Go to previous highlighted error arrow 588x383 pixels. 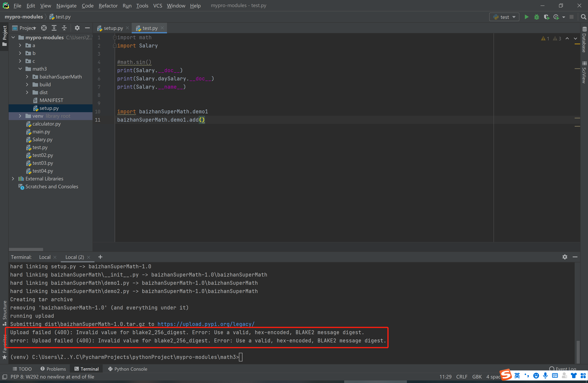567,39
